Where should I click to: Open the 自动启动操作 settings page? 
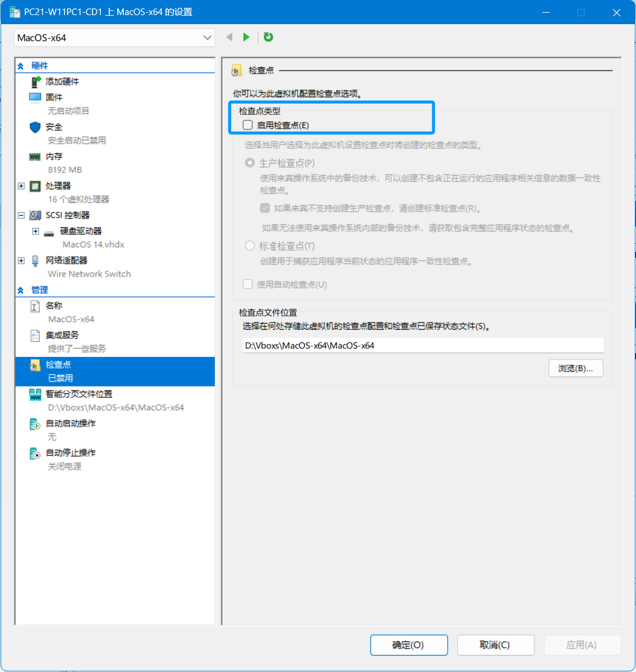pos(71,423)
